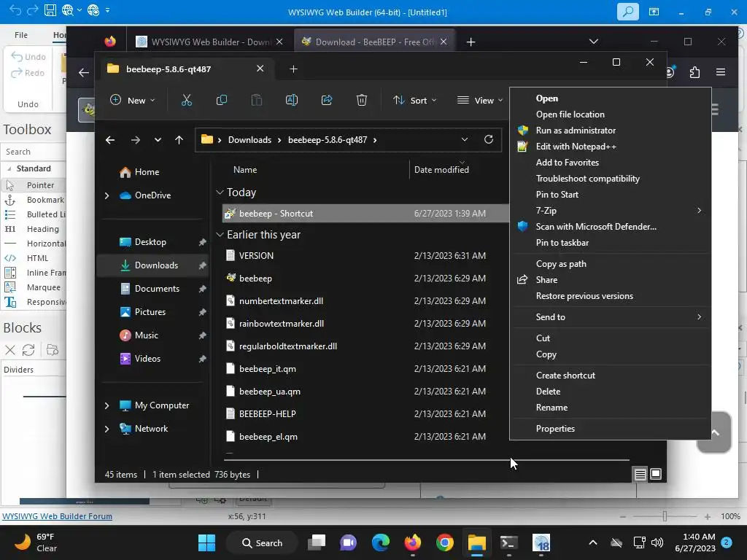Click zoom slider in Web Builder status bar
Screen dimensions: 747x560
[665, 516]
